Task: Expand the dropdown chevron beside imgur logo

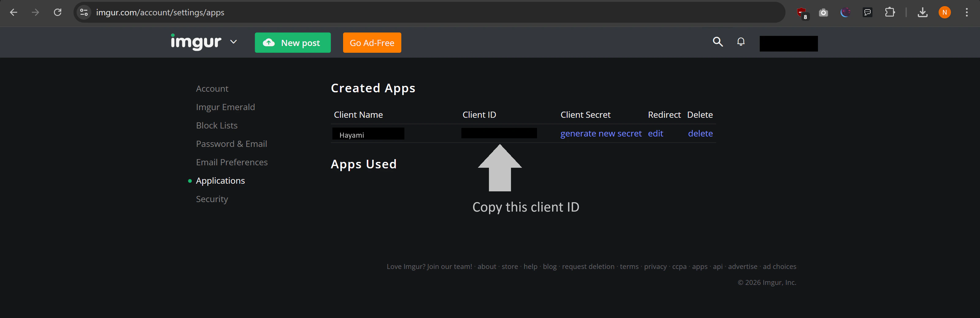Action: [x=233, y=42]
